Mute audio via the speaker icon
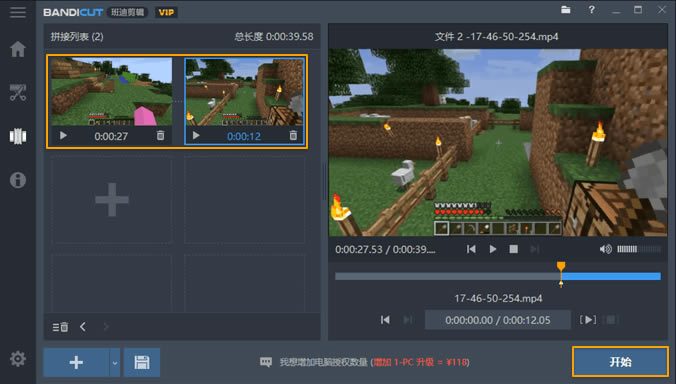 [x=606, y=249]
